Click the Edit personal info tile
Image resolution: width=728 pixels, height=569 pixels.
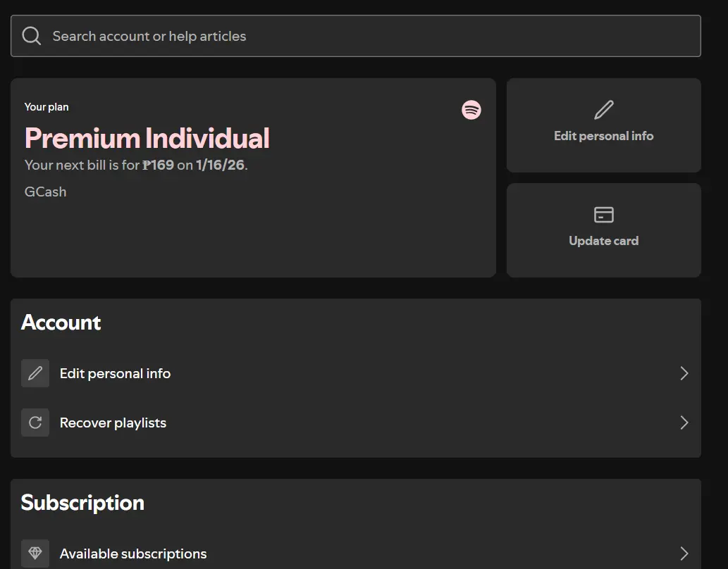click(x=603, y=125)
